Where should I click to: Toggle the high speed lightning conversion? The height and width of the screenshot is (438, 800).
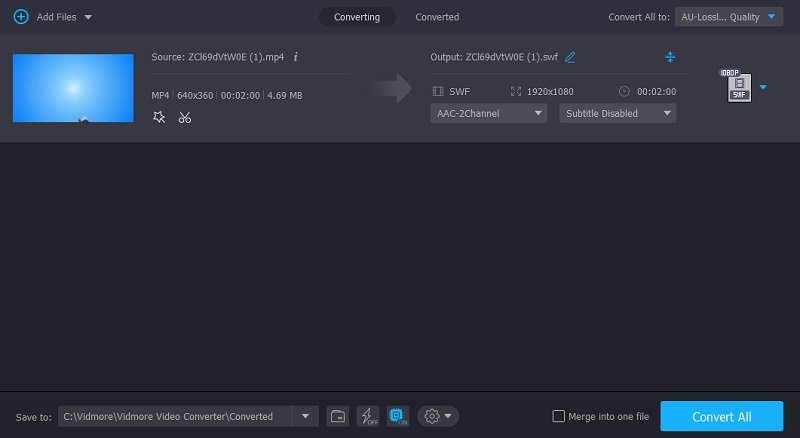point(367,416)
